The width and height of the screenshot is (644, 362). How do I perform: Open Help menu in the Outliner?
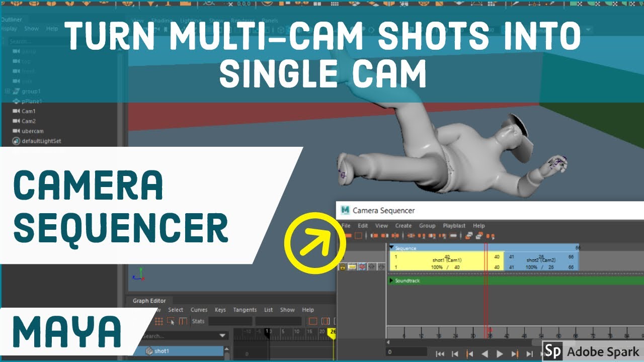(x=52, y=29)
